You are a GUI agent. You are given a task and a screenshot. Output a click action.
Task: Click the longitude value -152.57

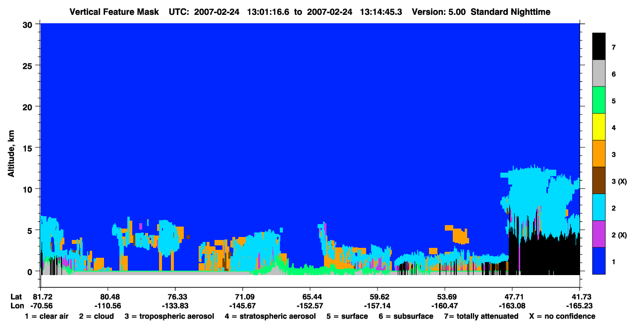[x=310, y=305]
